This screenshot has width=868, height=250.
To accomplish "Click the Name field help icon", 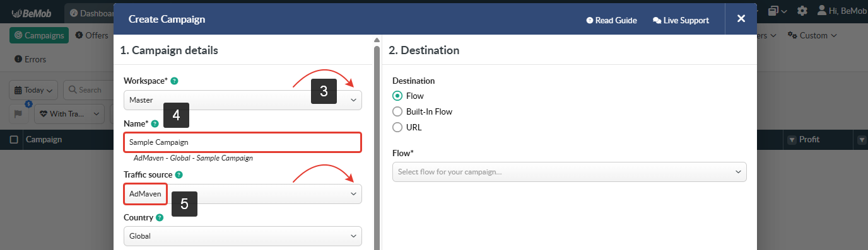I will tap(155, 123).
